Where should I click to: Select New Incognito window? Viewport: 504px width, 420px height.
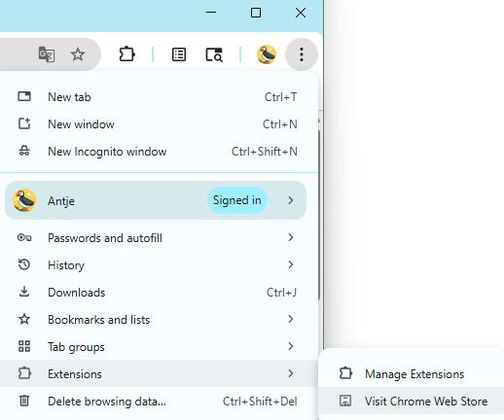click(156, 152)
